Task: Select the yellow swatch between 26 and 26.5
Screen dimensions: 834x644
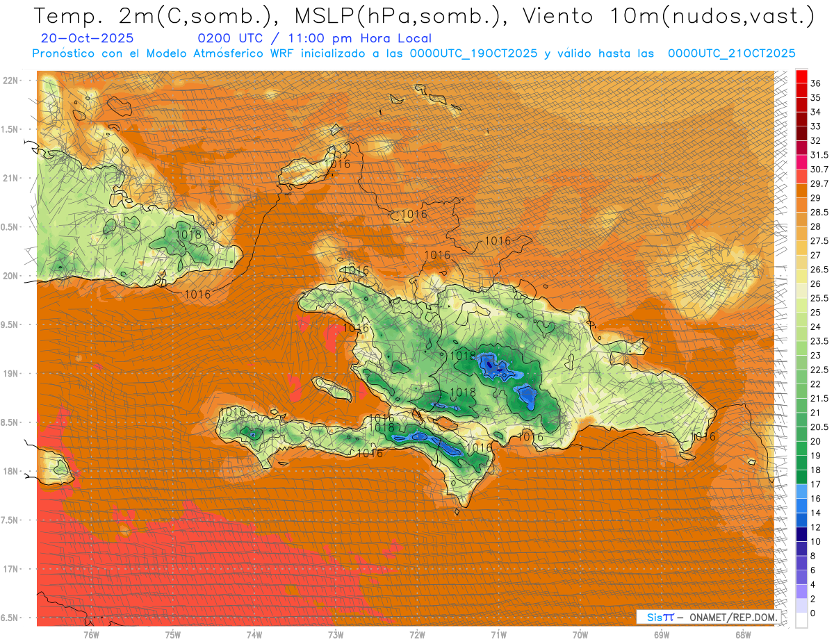Action: tap(801, 277)
